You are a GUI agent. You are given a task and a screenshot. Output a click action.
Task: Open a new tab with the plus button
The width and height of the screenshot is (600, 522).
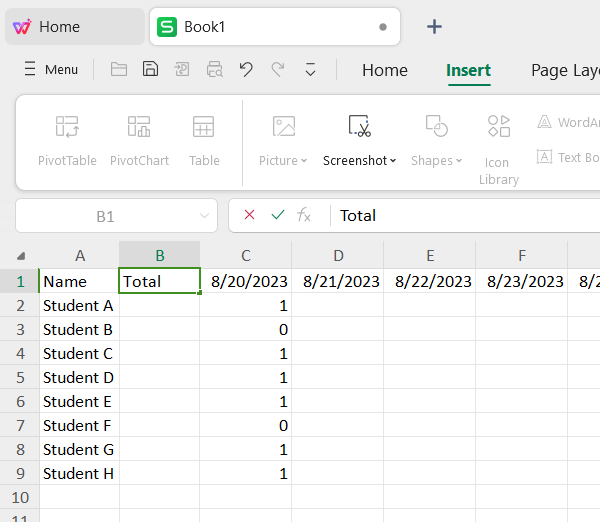[434, 27]
